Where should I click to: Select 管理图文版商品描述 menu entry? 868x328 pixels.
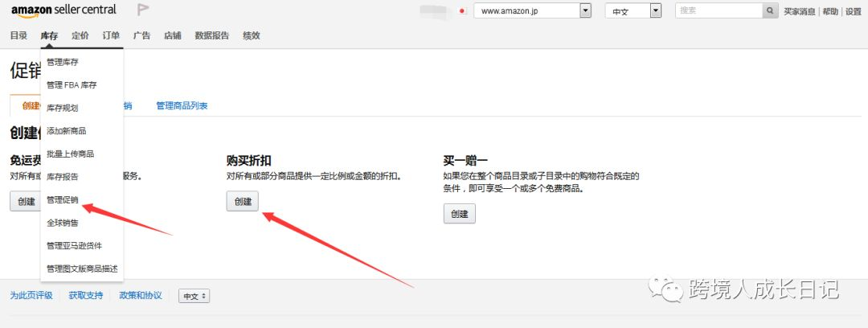click(82, 269)
